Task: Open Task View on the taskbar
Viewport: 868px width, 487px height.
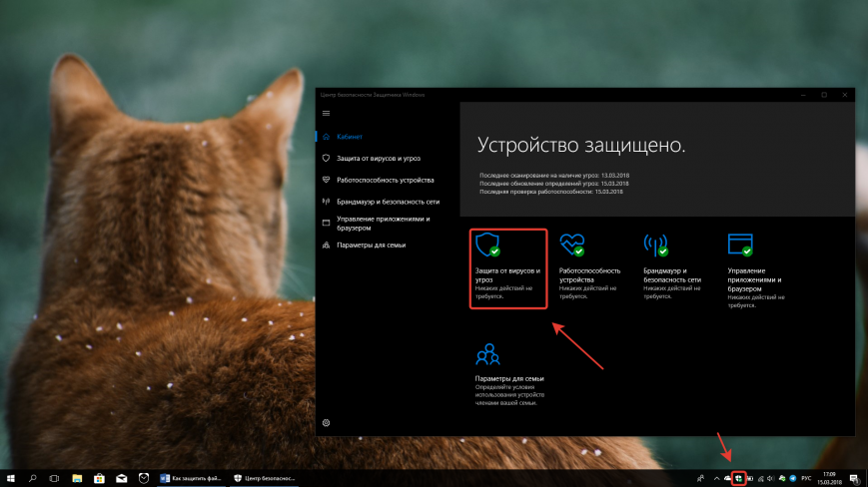Action: click(x=54, y=478)
